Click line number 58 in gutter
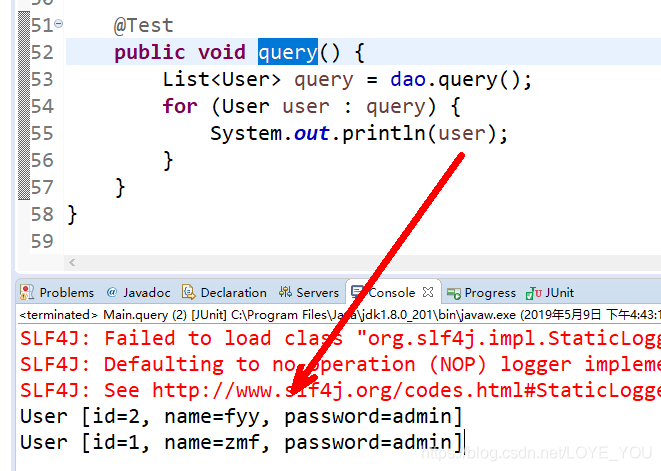661x471 pixels. (x=42, y=214)
